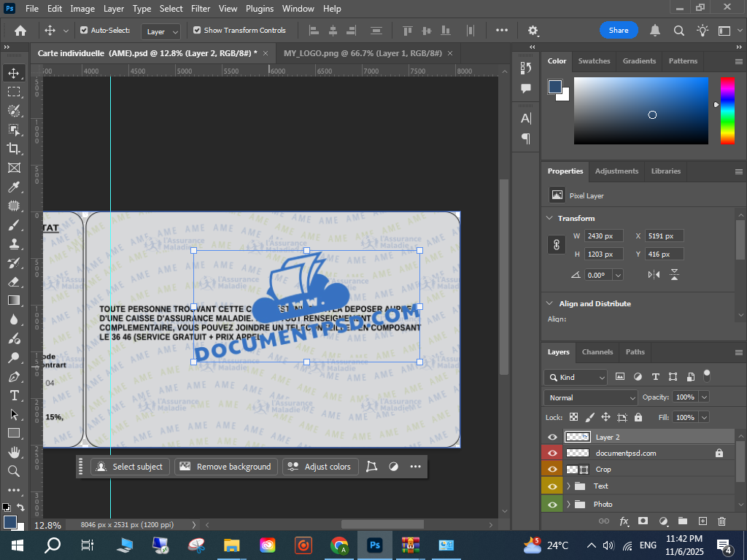The height and width of the screenshot is (560, 747).
Task: Delete layer using the trash icon
Action: point(721,521)
